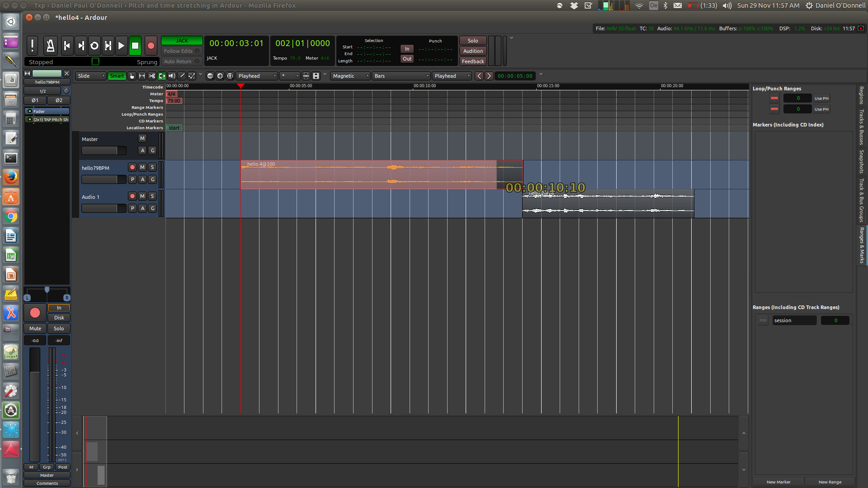This screenshot has width=868, height=488.
Task: Solo the Audio 1 track
Action: [152, 196]
